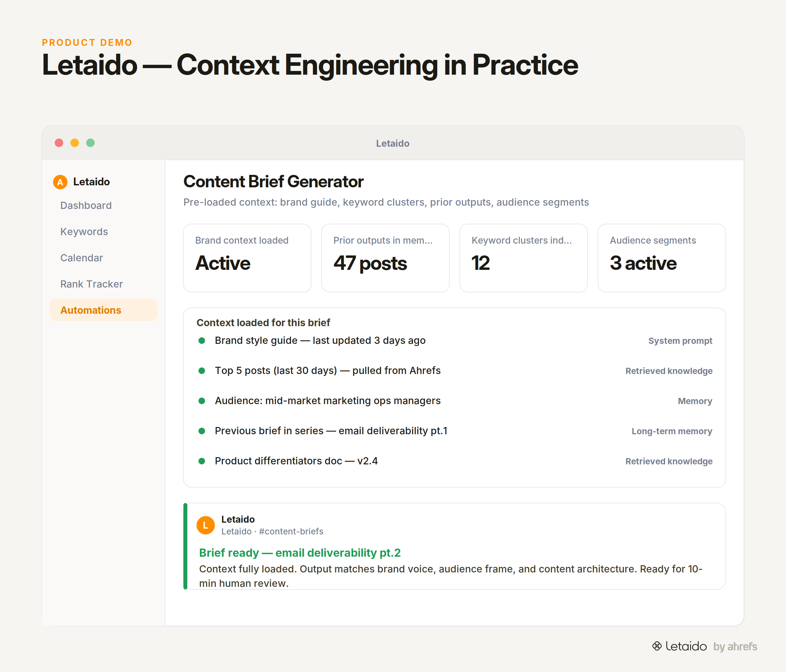Select the Previous brief in series row
Image resolution: width=786 pixels, height=672 pixels.
[455, 431]
